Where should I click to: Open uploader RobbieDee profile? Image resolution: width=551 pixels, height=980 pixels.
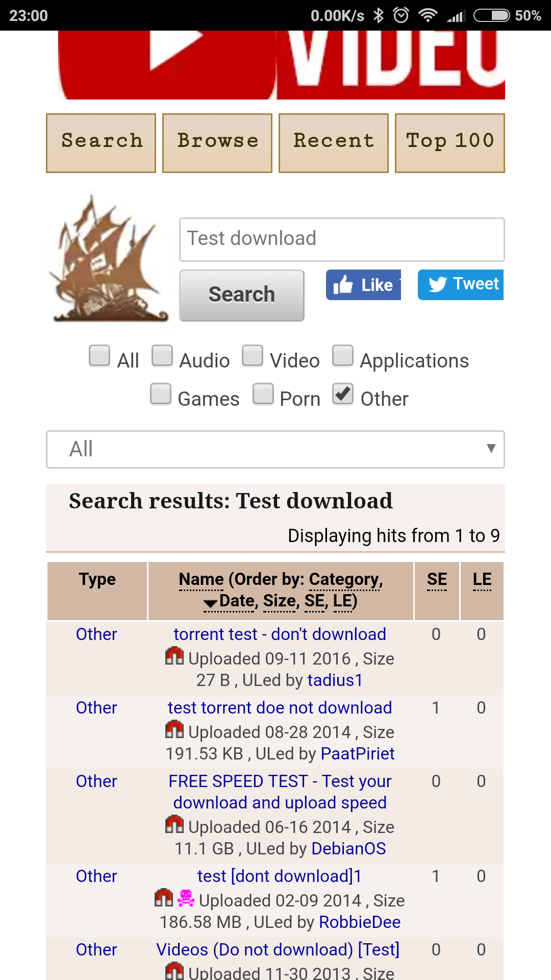pos(360,922)
